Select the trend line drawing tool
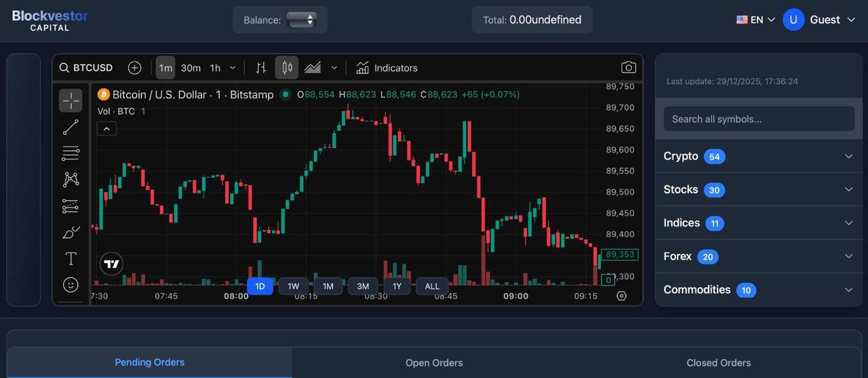The image size is (868, 378). [71, 128]
